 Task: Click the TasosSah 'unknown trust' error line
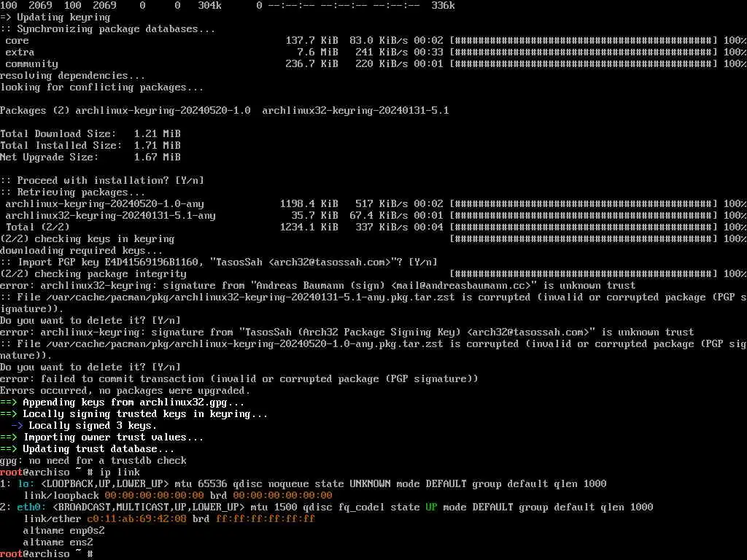point(347,332)
